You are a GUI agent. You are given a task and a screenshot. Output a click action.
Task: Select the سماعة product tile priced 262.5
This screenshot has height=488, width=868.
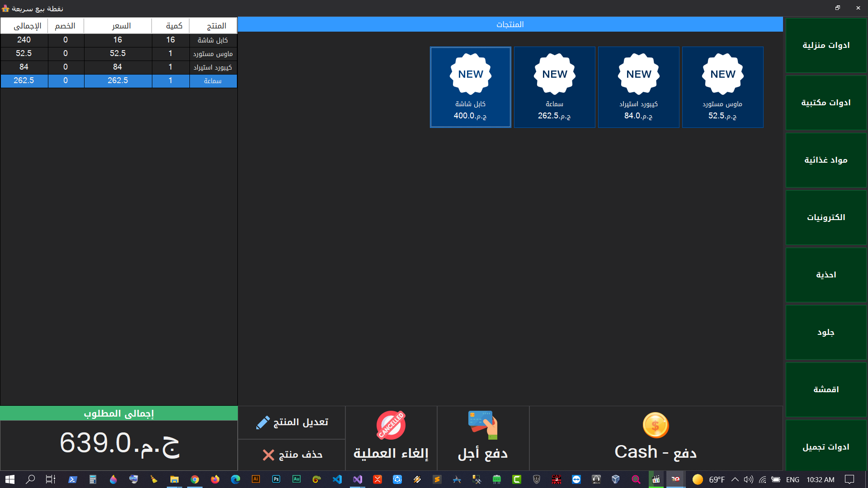[x=554, y=87]
